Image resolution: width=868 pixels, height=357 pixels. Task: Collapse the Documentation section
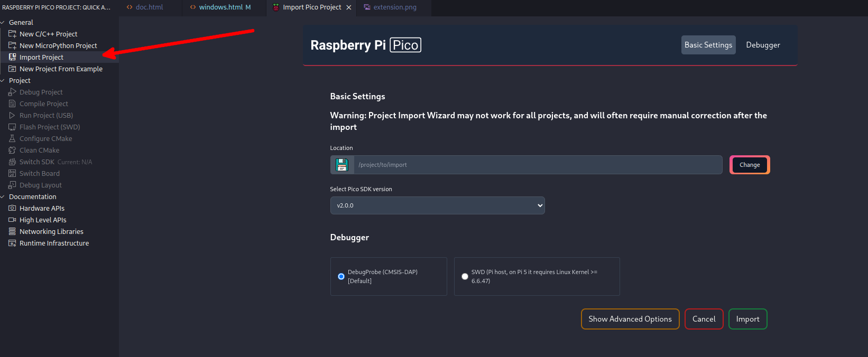pos(3,196)
